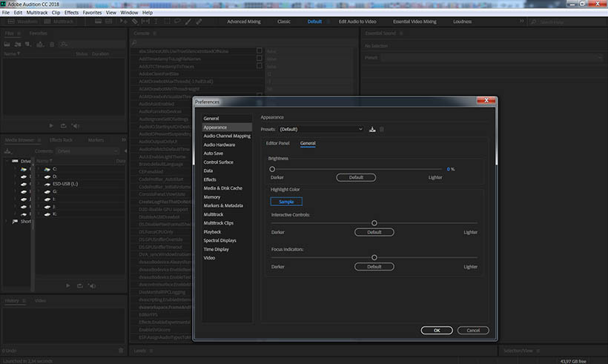Click the New File icon in Files panel
Image resolution: width=608 pixels, height=364 pixels.
pyautogui.click(x=28, y=44)
